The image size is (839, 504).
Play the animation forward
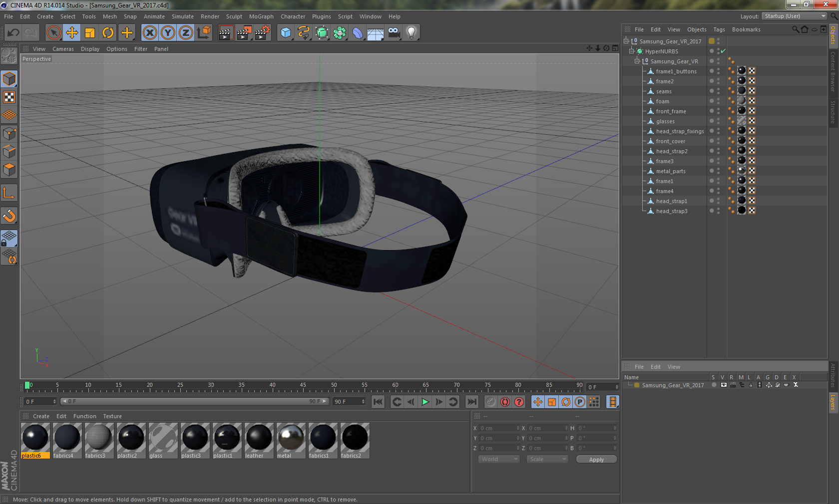(425, 402)
